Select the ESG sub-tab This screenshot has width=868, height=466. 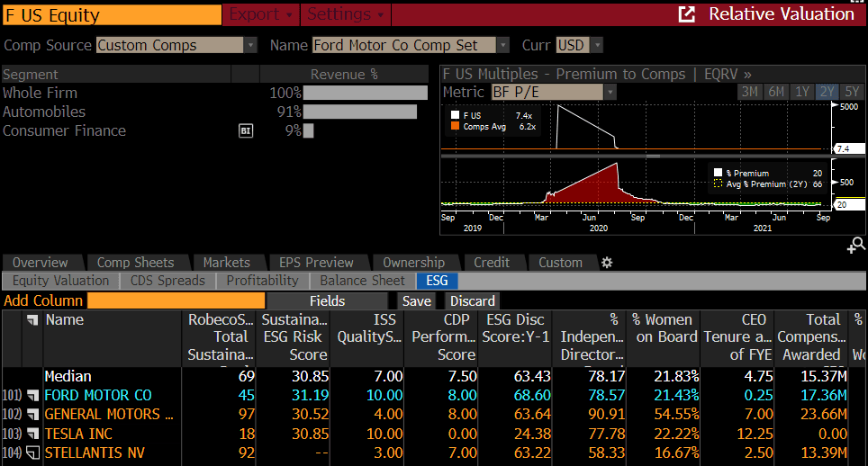(x=437, y=281)
